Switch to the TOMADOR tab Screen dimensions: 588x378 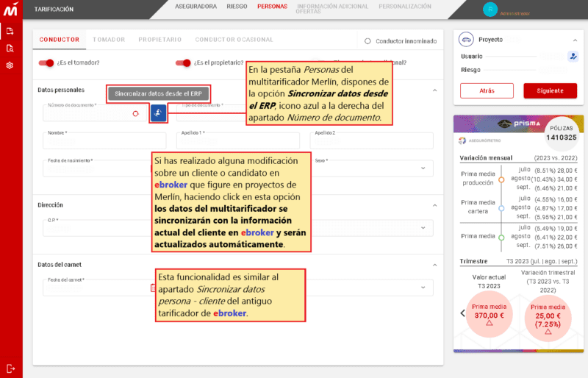pos(109,40)
